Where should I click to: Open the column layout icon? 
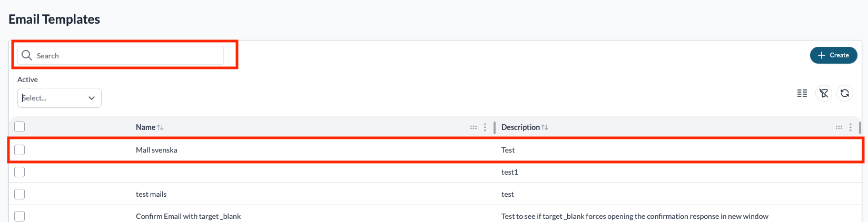[802, 93]
